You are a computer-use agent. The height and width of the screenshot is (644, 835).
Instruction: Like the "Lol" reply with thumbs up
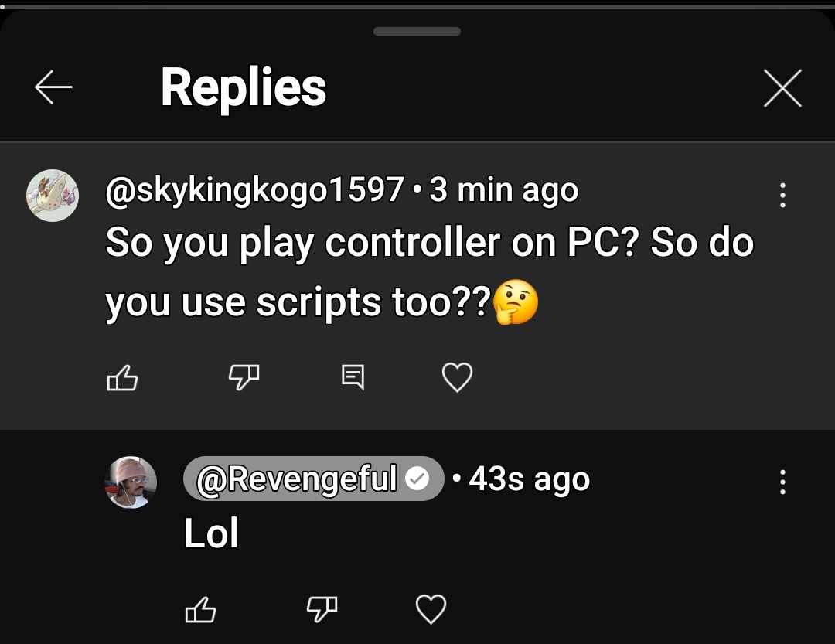point(200,609)
